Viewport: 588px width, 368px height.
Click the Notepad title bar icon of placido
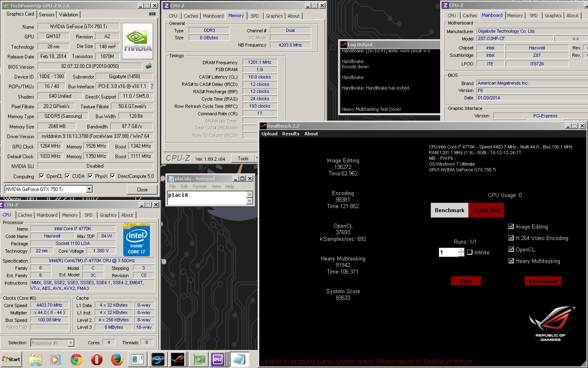[171, 179]
